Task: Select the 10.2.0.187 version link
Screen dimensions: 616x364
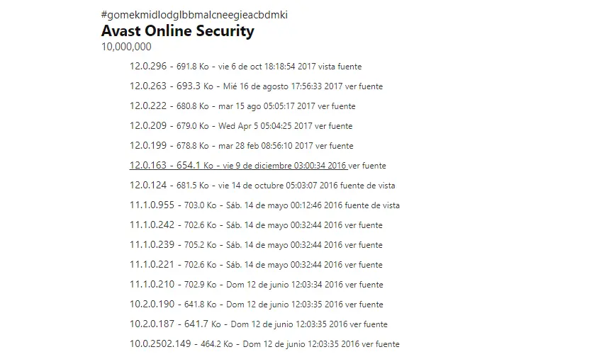Action: 150,324
